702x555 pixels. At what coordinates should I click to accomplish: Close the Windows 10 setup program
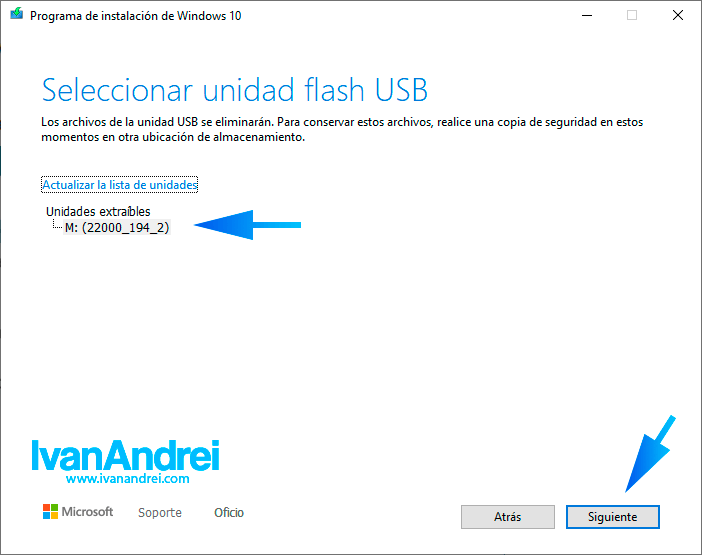click(x=678, y=16)
